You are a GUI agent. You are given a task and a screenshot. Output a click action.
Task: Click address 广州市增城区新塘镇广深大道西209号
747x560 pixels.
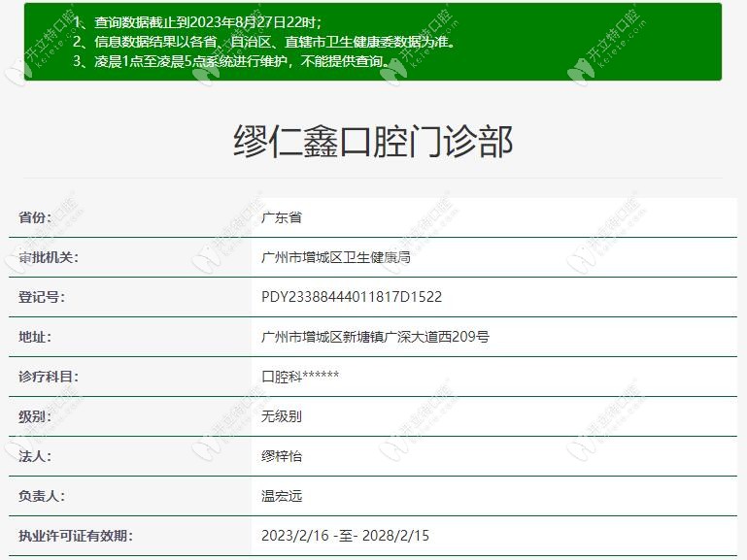375,337
